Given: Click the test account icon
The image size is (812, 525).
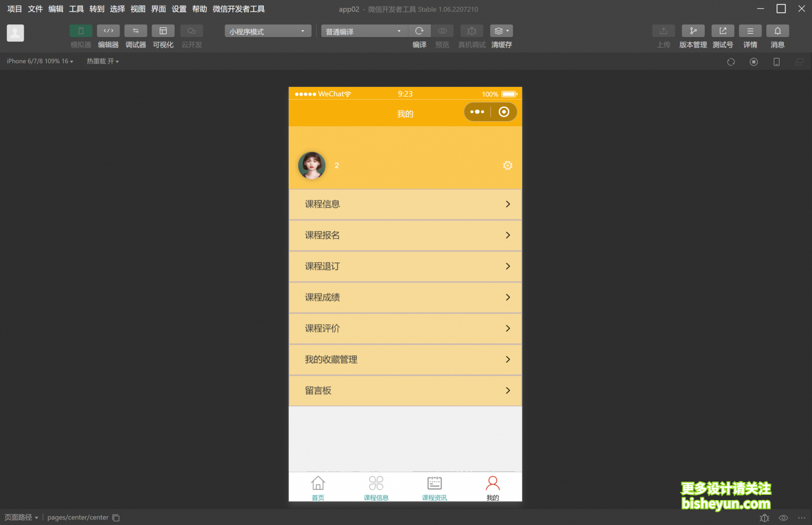Looking at the screenshot, I should pos(723,31).
